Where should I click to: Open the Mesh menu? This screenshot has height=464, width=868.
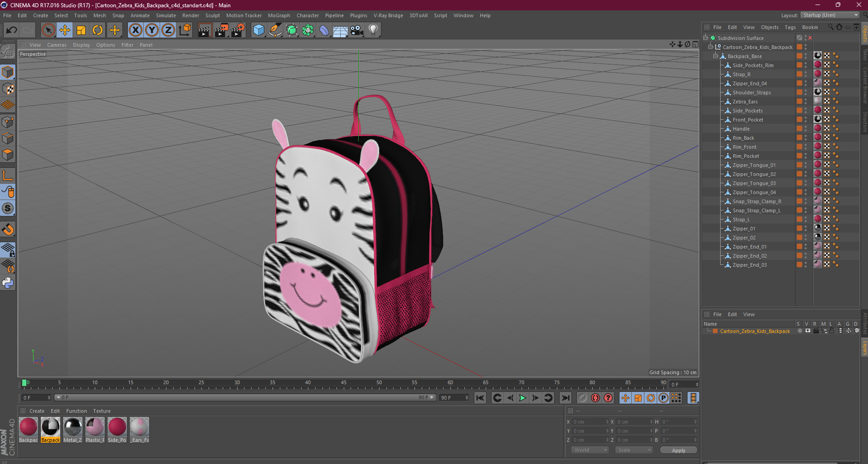click(99, 15)
